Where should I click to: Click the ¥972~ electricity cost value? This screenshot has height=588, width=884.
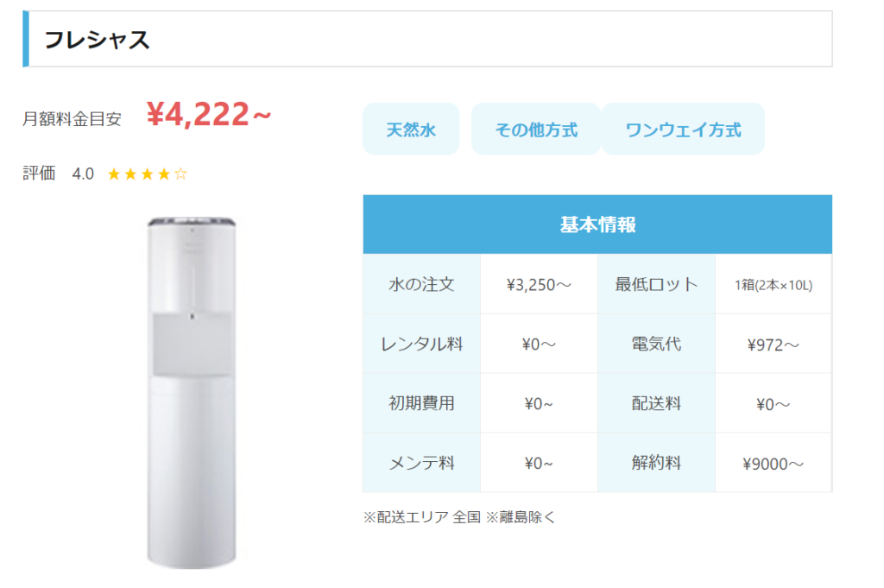coord(773,345)
